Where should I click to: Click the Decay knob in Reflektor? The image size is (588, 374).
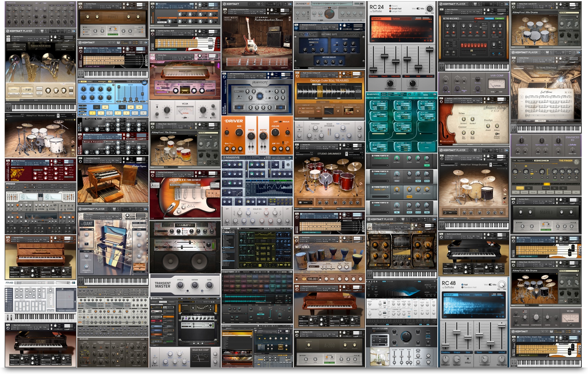(406, 336)
